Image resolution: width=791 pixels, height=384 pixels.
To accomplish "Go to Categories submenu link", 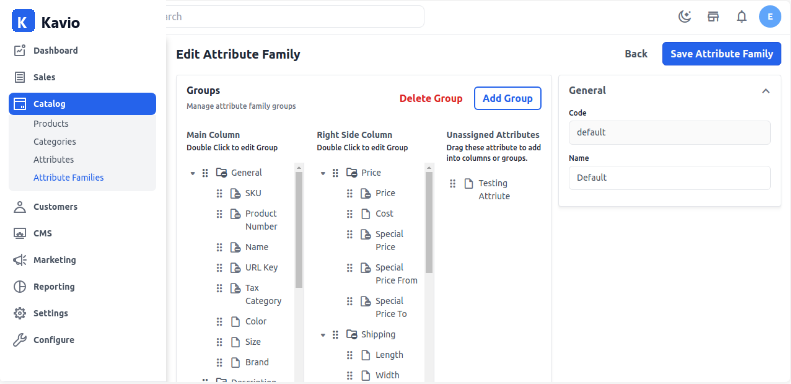I will point(54,142).
